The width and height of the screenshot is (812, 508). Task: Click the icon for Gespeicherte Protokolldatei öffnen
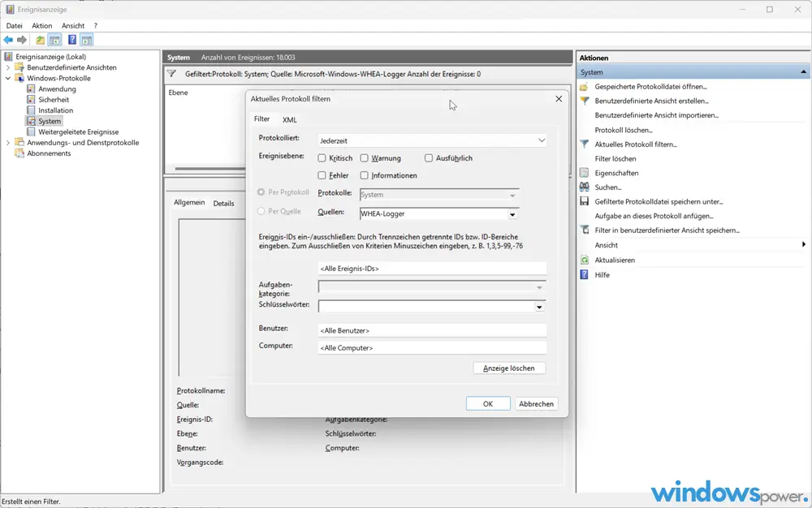(x=584, y=87)
